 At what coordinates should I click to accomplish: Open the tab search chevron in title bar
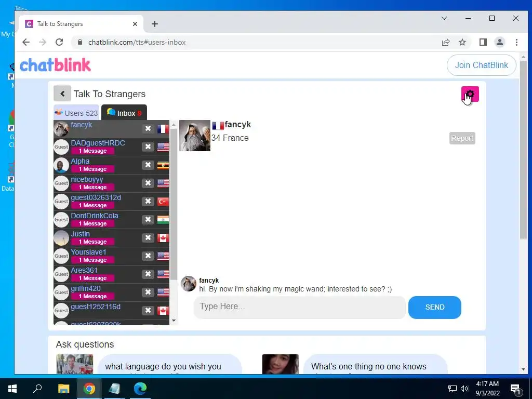click(444, 18)
